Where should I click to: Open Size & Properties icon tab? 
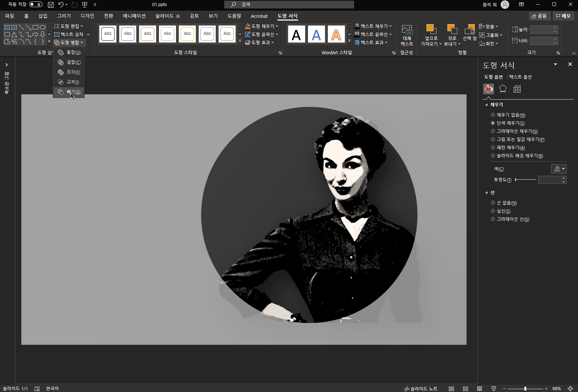point(517,89)
